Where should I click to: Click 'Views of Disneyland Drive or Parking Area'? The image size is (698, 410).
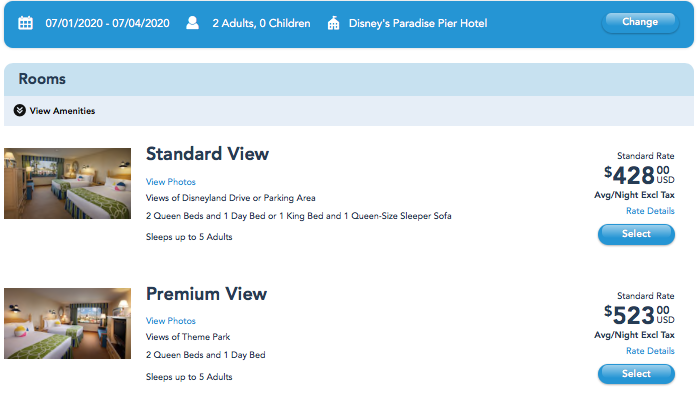tap(231, 198)
